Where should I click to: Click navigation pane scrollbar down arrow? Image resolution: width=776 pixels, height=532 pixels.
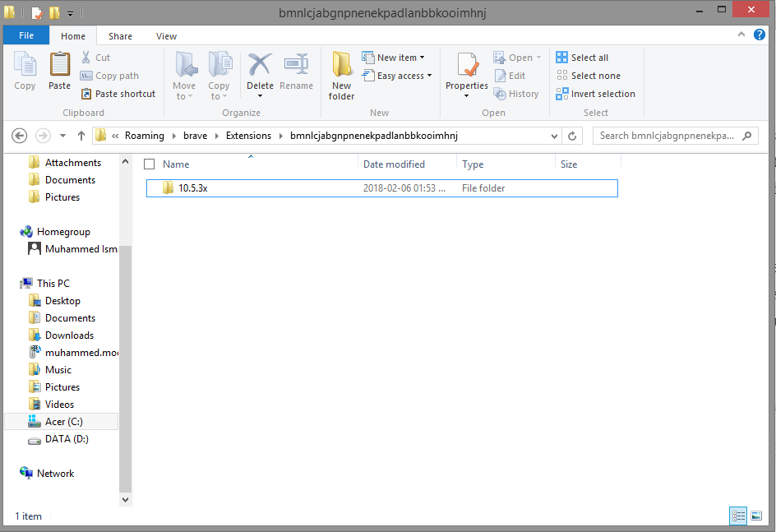tap(125, 500)
